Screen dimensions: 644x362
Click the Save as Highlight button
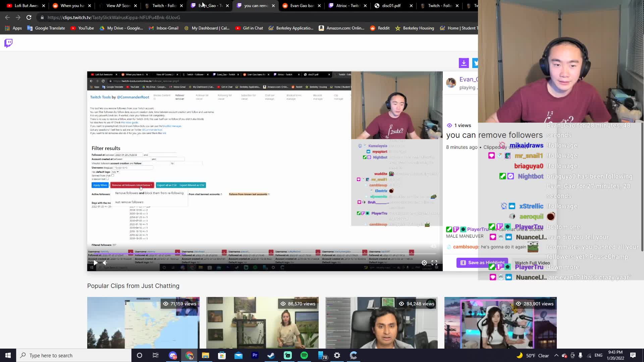(x=482, y=263)
